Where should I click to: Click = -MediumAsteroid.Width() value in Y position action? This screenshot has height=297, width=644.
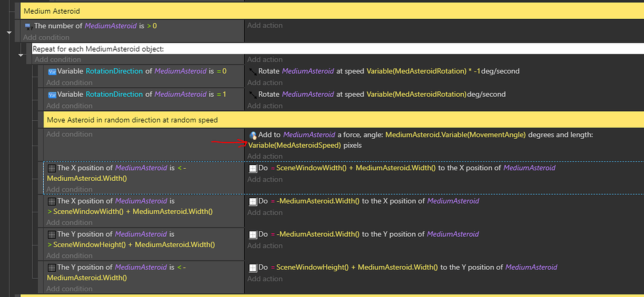click(x=314, y=234)
